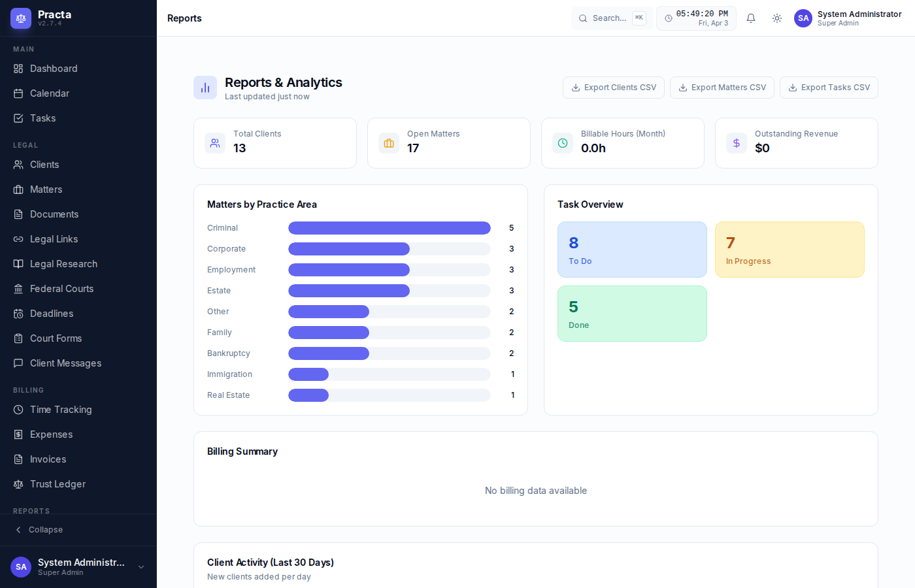Click the Practa scales logo icon
915x588 pixels.
click(x=21, y=18)
